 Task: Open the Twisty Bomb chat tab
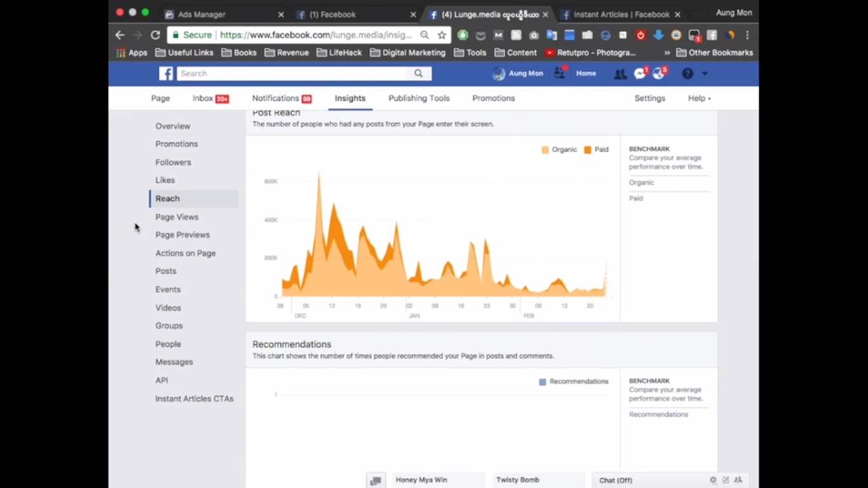coord(538,480)
